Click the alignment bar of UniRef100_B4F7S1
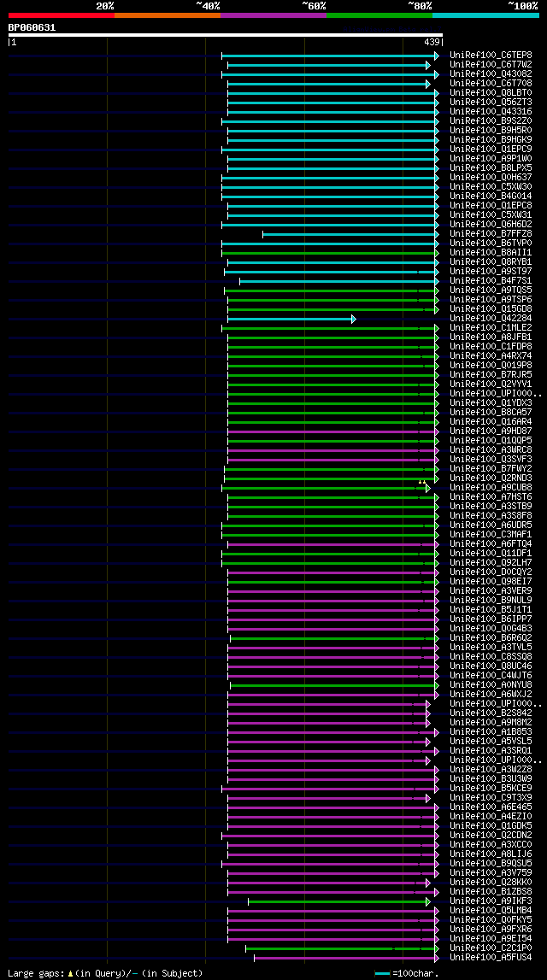This screenshot has height=980, width=547. (x=339, y=281)
